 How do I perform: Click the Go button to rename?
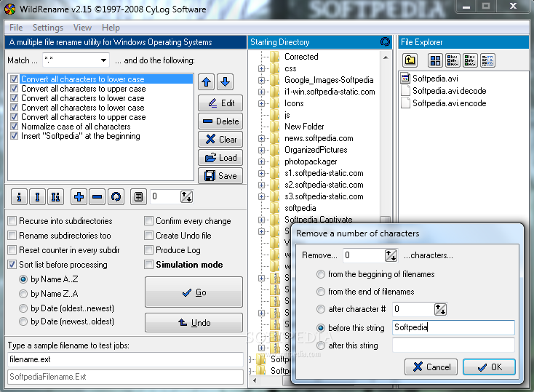[x=194, y=292]
